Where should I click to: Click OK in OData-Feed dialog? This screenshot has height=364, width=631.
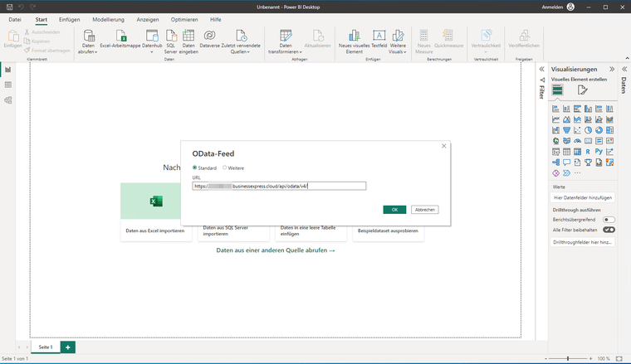394,210
